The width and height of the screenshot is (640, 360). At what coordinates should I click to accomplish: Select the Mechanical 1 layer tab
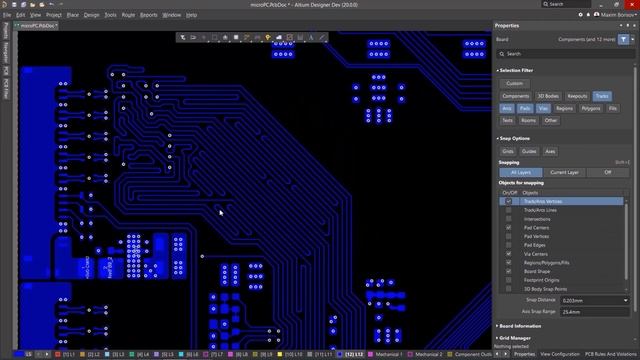[385, 354]
